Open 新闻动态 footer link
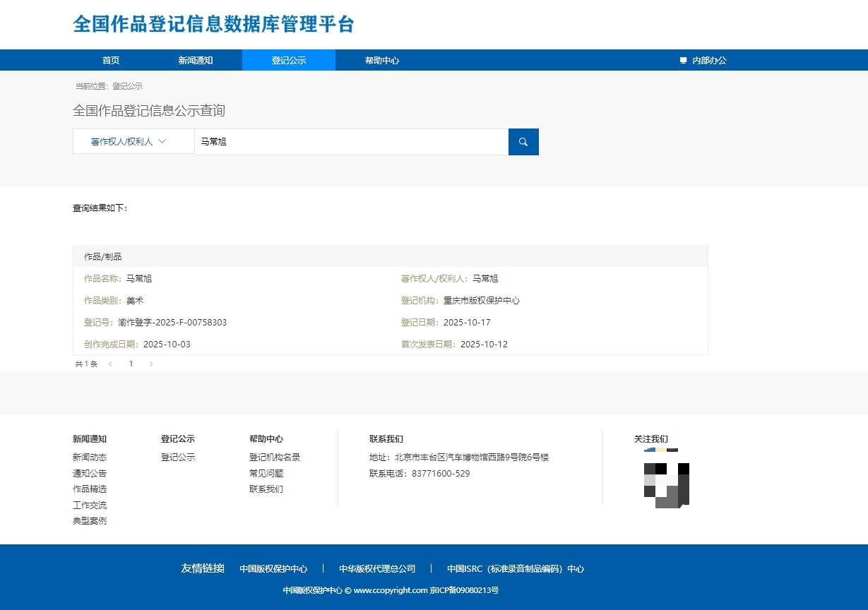Image resolution: width=868 pixels, height=610 pixels. pos(90,457)
